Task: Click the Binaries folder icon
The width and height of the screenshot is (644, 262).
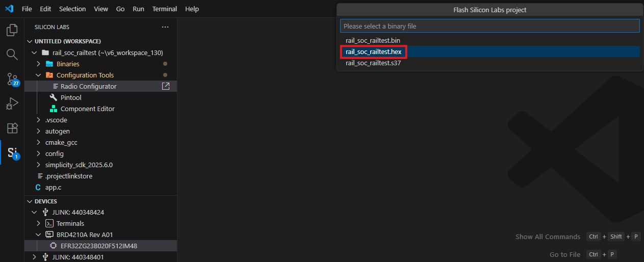Action: (49, 64)
